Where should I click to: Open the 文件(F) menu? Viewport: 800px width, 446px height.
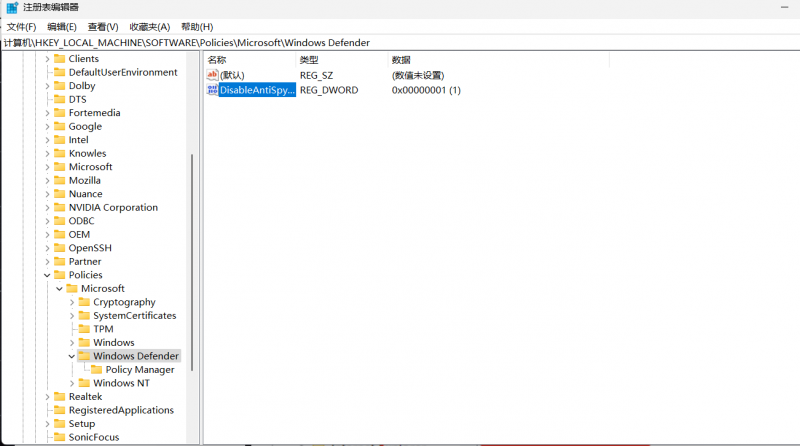coord(21,27)
